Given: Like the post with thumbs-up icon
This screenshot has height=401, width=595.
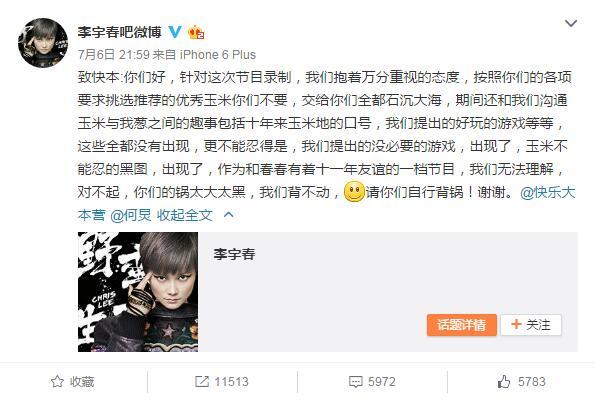Looking at the screenshot, I should [504, 381].
